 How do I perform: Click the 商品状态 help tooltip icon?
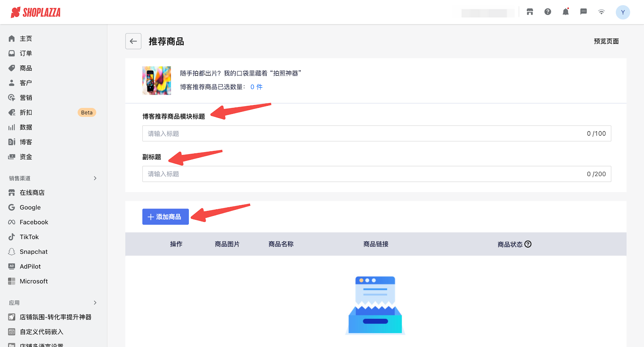[x=528, y=244]
